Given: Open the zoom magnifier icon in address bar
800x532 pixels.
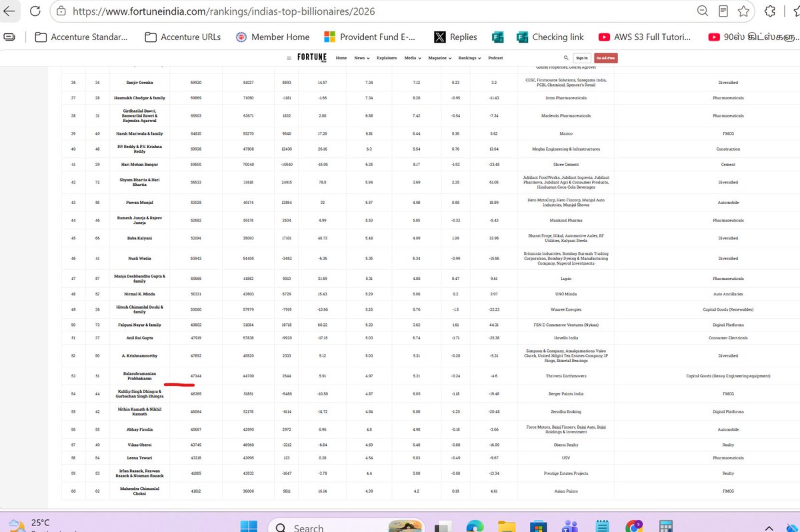Looking at the screenshot, I should click(702, 11).
